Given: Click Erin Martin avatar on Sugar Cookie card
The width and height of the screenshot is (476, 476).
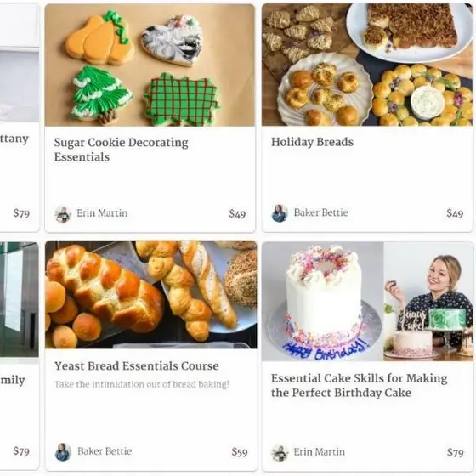Looking at the screenshot, I should tap(63, 214).
